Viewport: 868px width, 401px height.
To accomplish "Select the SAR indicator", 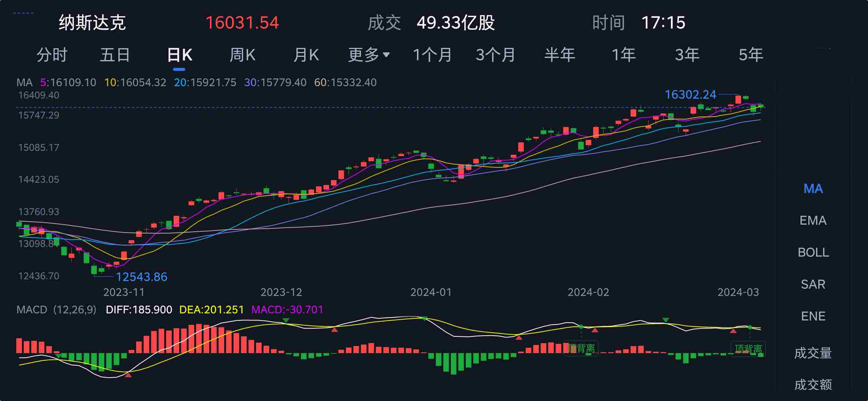I will 813,284.
